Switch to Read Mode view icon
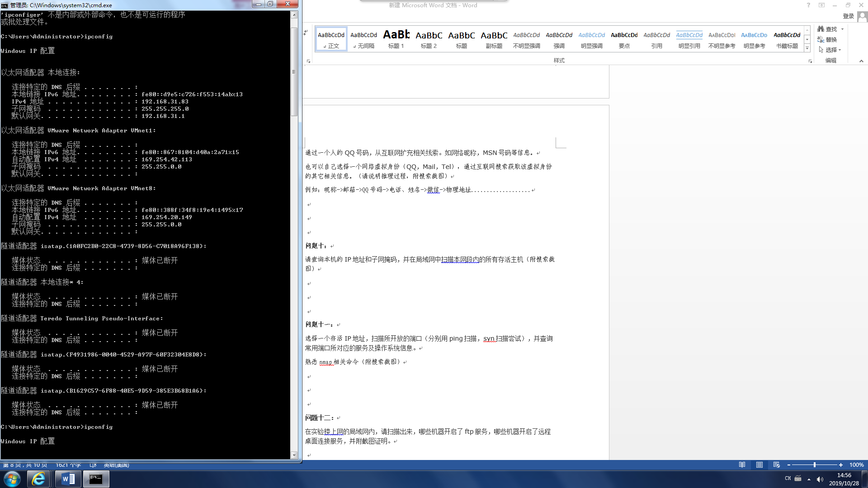868x488 pixels. (742, 465)
